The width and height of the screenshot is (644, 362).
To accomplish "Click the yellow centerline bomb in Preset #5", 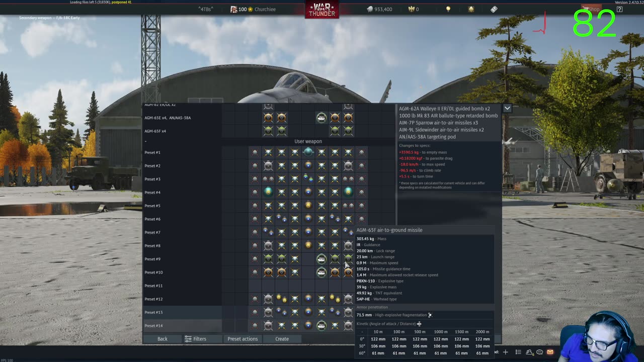I will 308,205.
